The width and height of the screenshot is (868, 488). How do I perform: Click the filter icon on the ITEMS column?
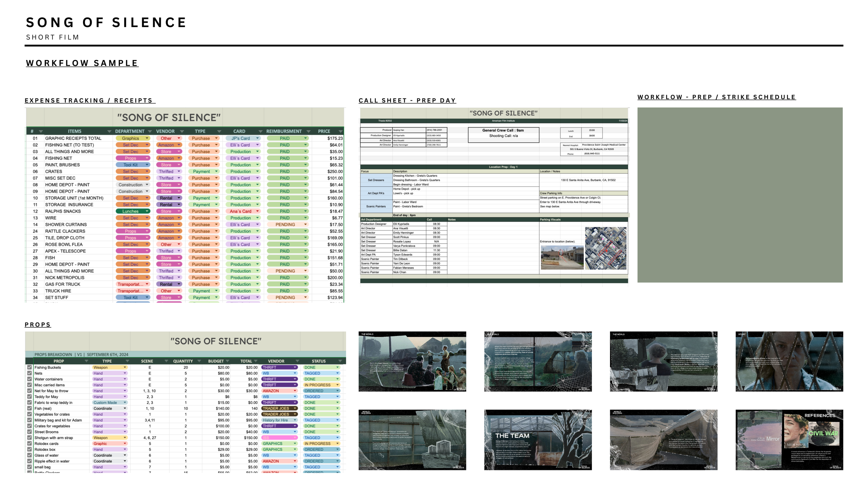coord(109,131)
